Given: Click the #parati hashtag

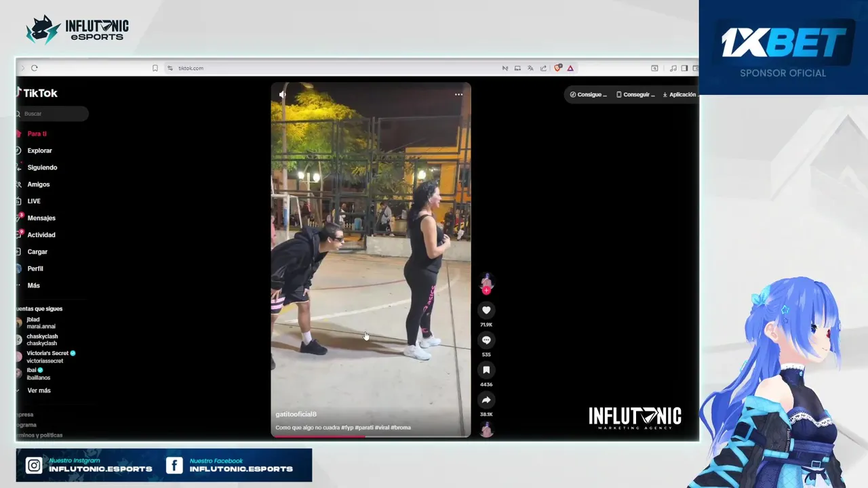Looking at the screenshot, I should 363,428.
